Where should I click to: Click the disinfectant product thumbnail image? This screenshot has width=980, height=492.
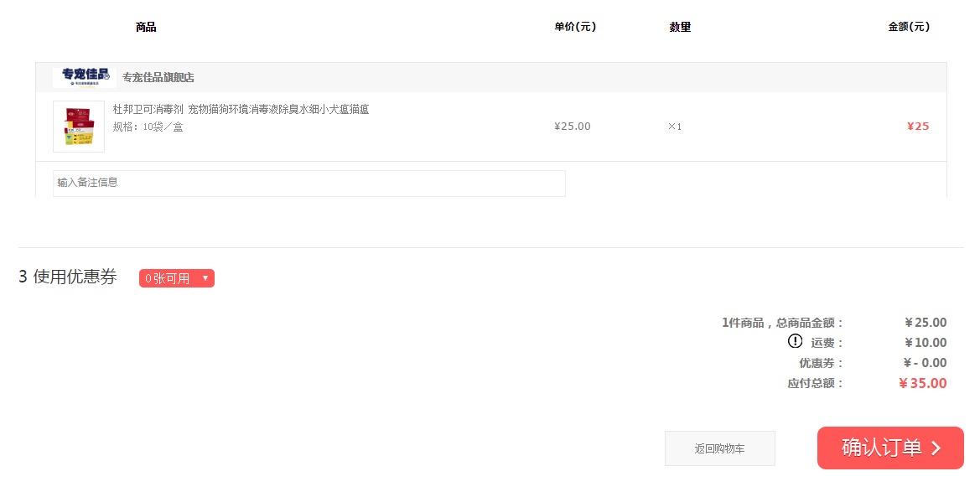pos(79,127)
